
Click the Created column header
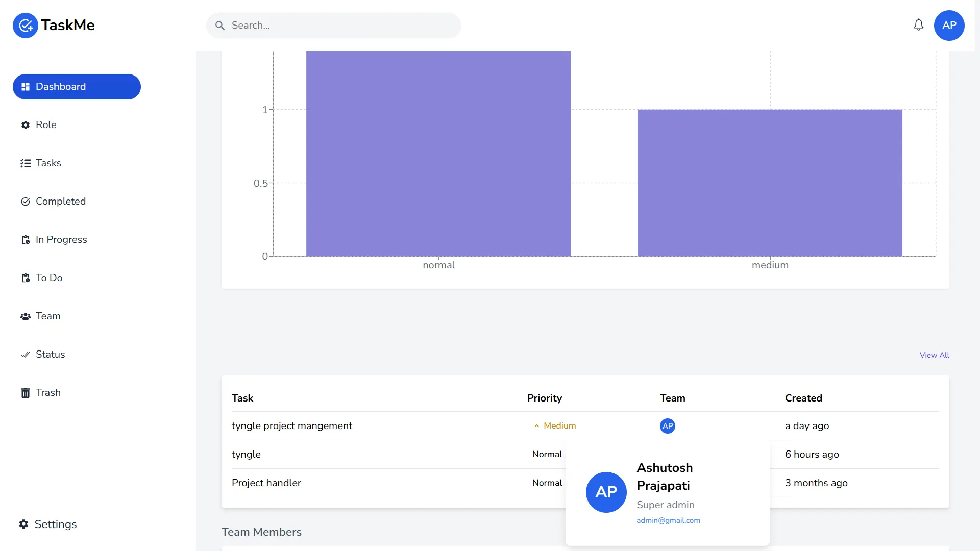pos(803,398)
